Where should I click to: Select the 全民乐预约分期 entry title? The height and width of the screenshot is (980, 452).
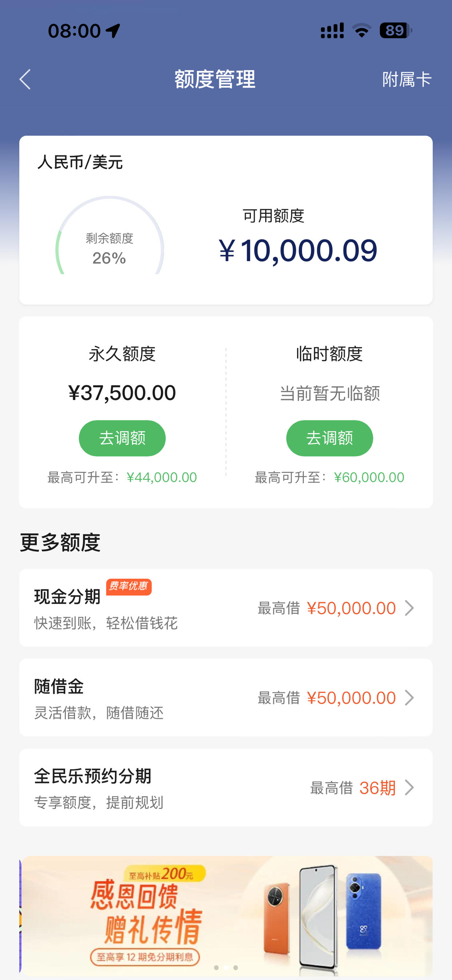[x=93, y=776]
